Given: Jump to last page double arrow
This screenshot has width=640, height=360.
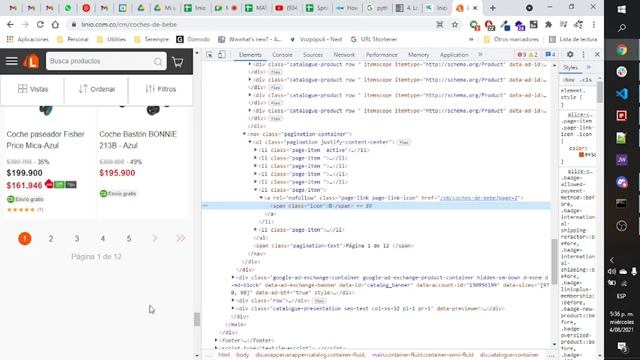Looking at the screenshot, I should point(180,238).
